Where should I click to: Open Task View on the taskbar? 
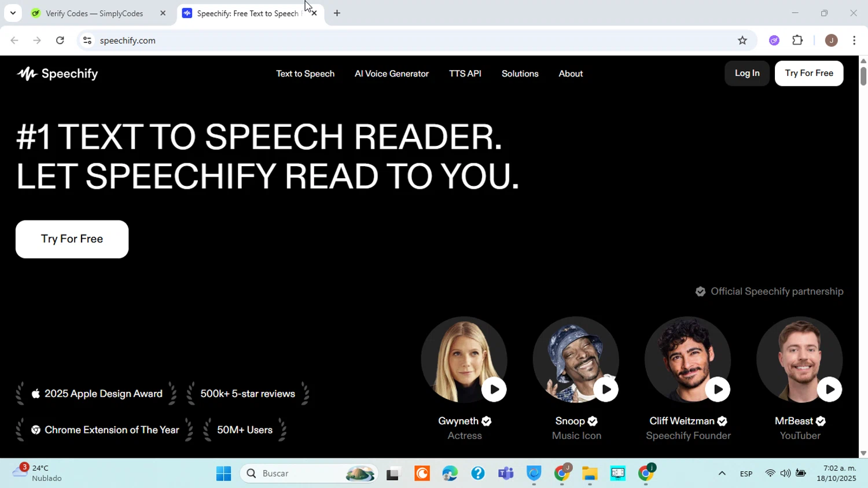(x=393, y=474)
